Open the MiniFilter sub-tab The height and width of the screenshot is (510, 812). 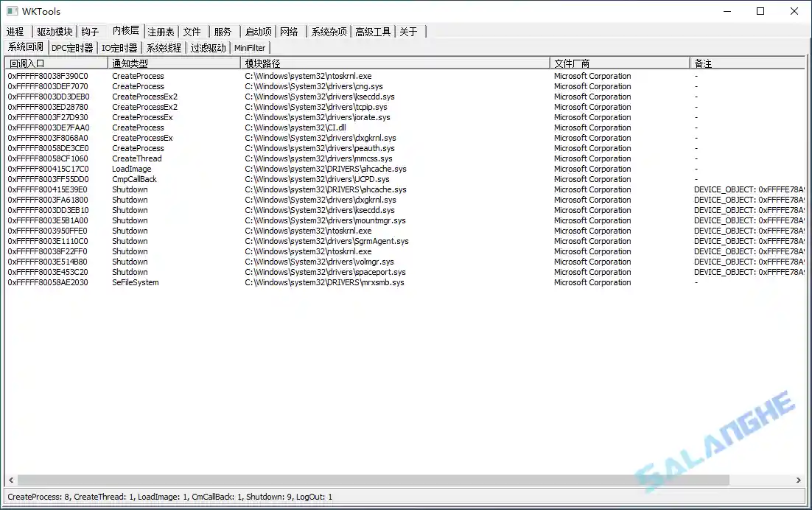coord(250,48)
